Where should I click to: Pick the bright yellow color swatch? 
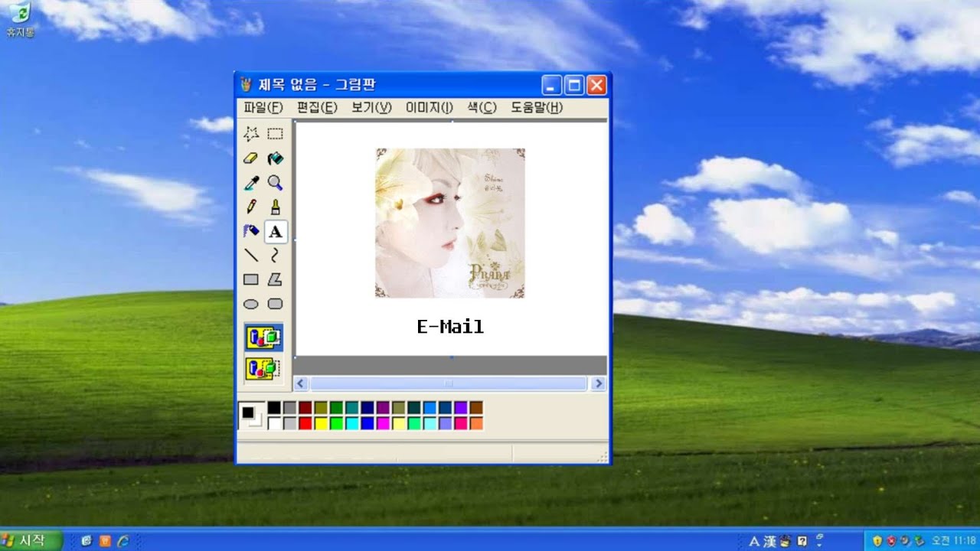[321, 423]
